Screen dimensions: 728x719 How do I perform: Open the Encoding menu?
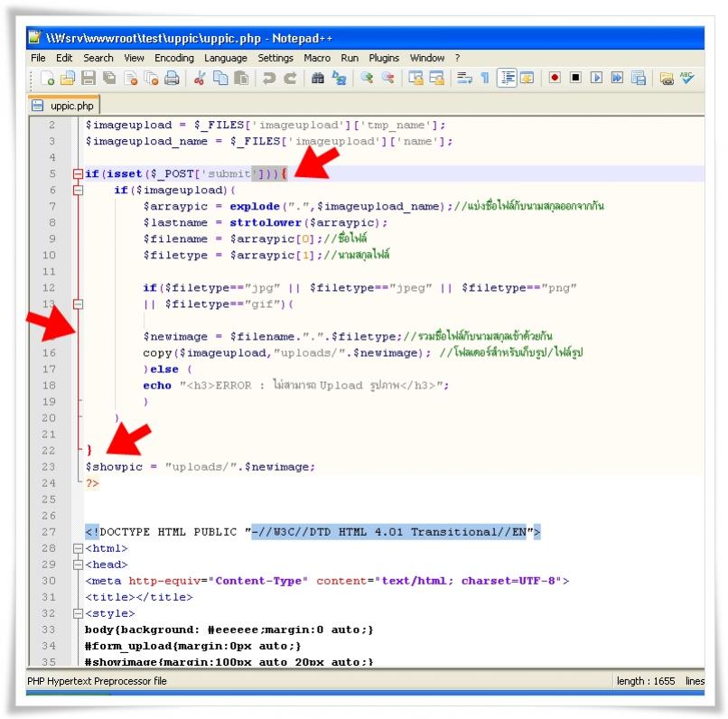click(174, 58)
